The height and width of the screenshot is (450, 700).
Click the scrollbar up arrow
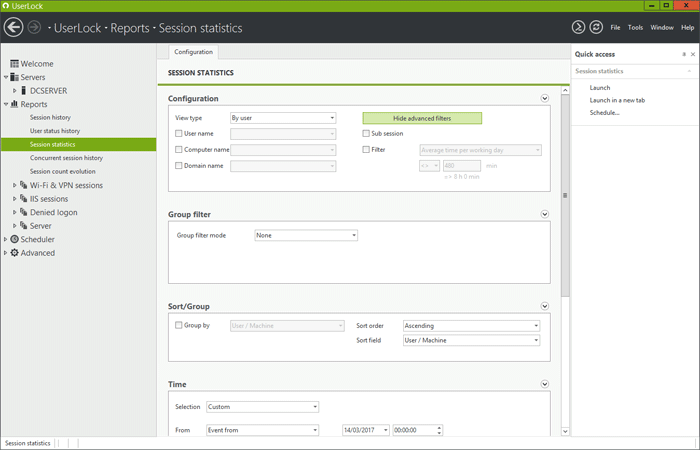point(565,90)
